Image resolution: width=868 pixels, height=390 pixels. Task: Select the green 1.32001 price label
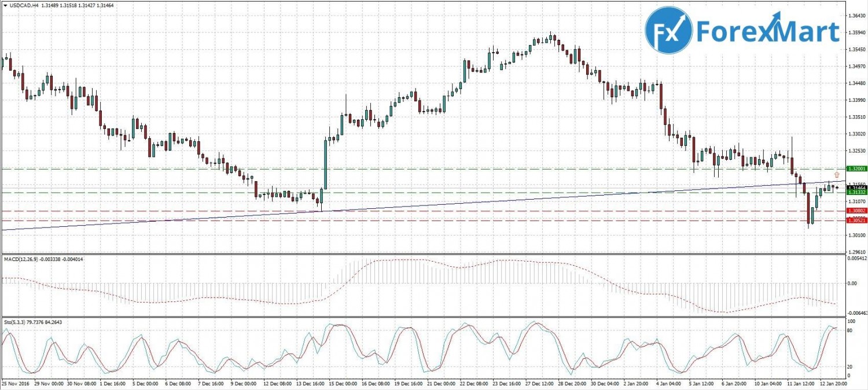click(855, 168)
